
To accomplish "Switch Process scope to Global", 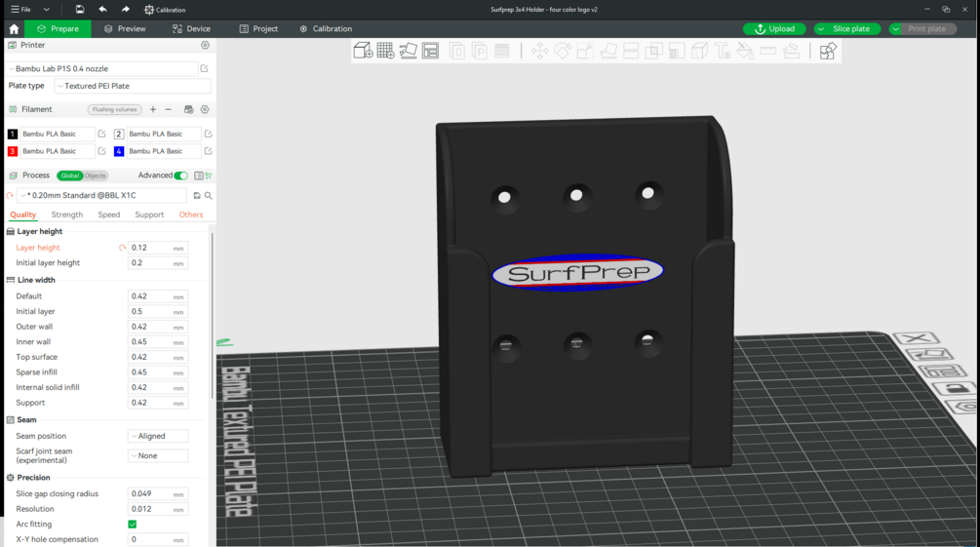I will tap(70, 176).
